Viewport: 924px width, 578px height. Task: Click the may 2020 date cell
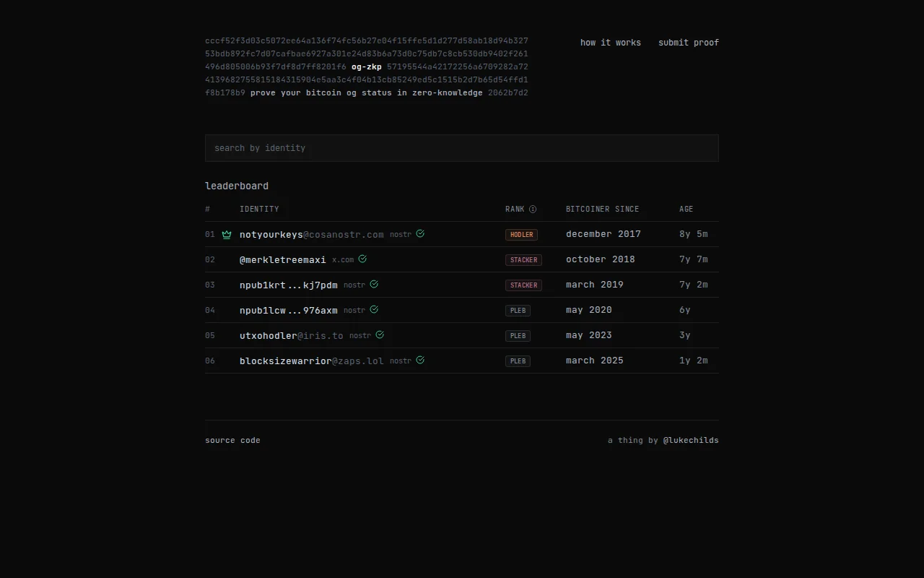(x=589, y=310)
